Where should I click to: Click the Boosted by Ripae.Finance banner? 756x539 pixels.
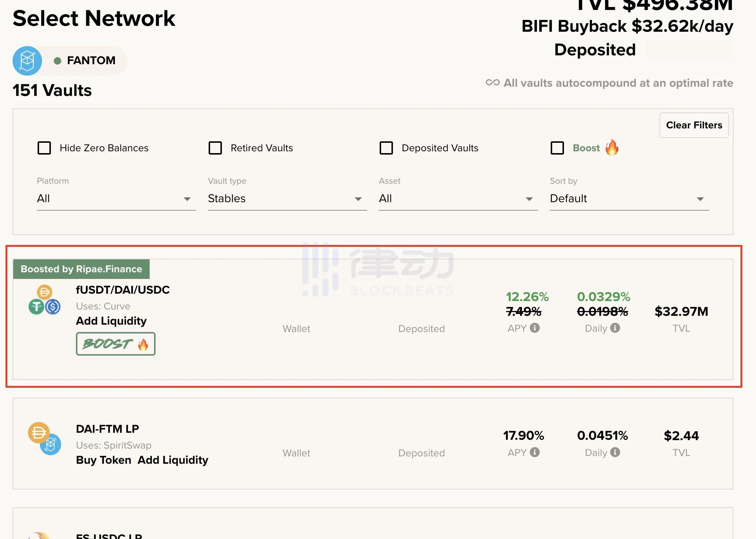(81, 269)
